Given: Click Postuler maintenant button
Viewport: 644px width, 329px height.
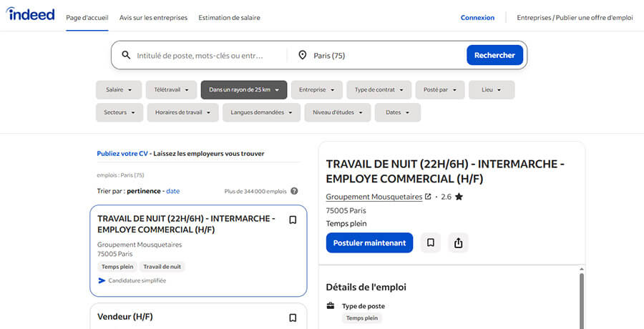Looking at the screenshot, I should 369,242.
